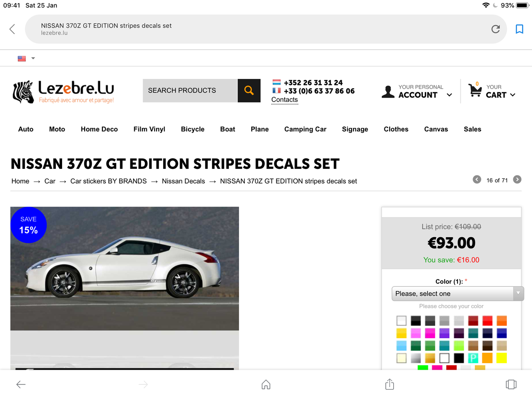Click the US flag language icon
This screenshot has width=532, height=399.
tap(22, 59)
